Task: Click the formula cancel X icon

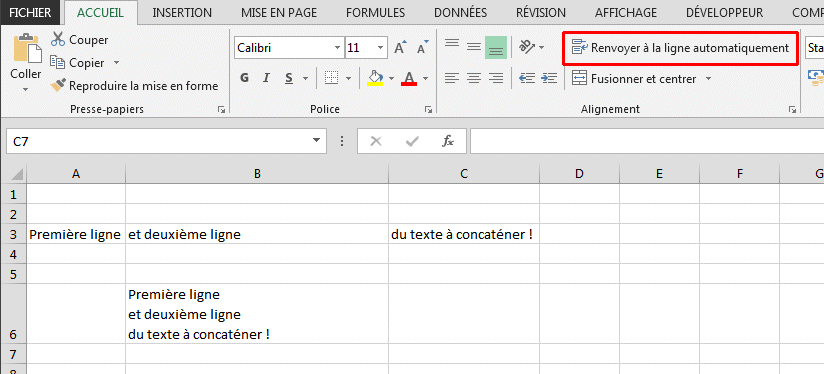Action: 376,141
